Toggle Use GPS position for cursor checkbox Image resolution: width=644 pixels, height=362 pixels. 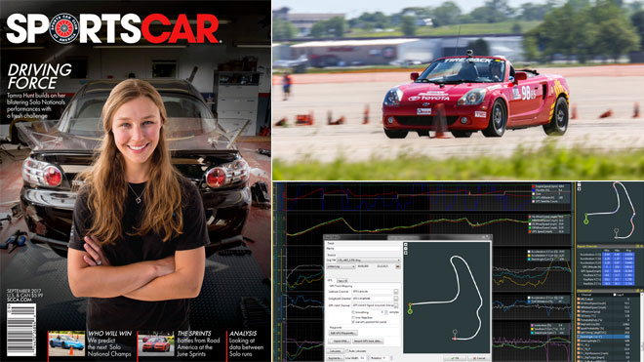pyautogui.click(x=353, y=322)
